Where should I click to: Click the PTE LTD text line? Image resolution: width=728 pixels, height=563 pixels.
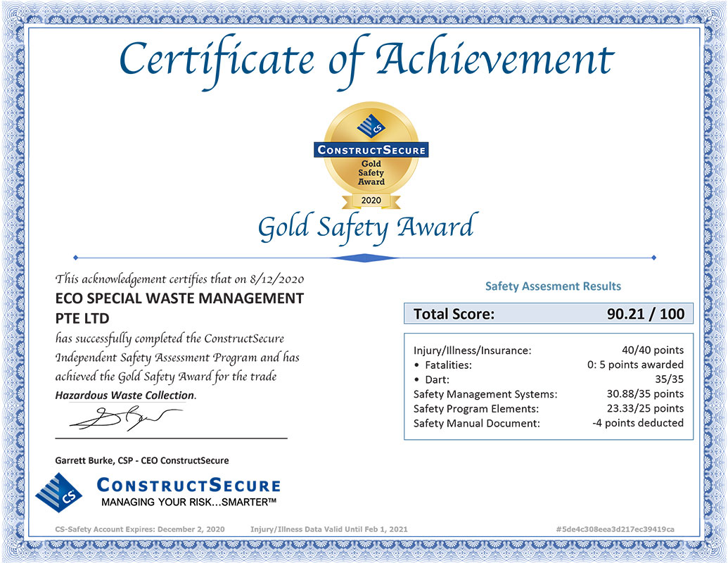82,319
